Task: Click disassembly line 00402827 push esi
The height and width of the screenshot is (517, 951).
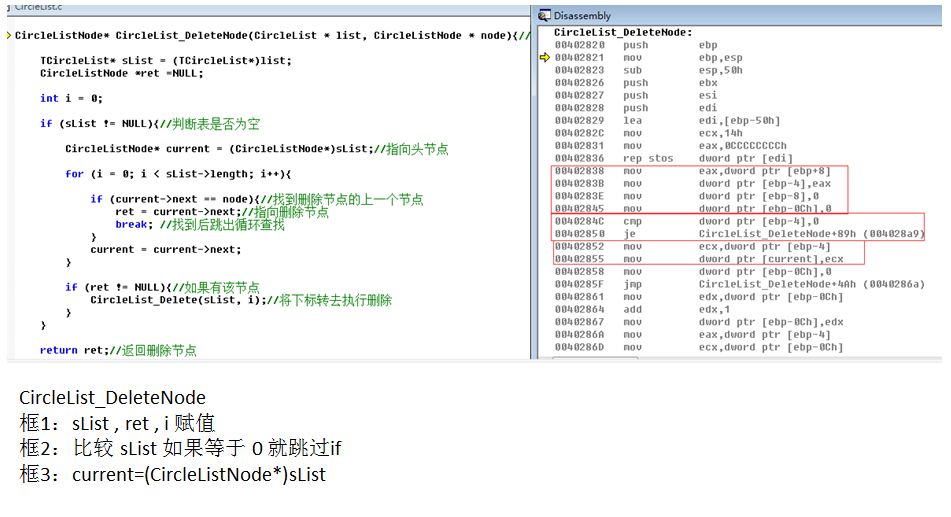Action: coord(636,95)
